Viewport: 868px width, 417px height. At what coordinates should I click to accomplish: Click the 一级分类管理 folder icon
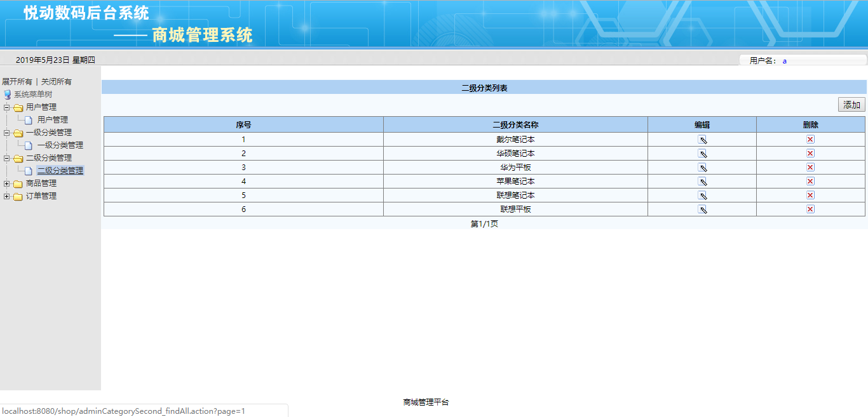[x=18, y=133]
